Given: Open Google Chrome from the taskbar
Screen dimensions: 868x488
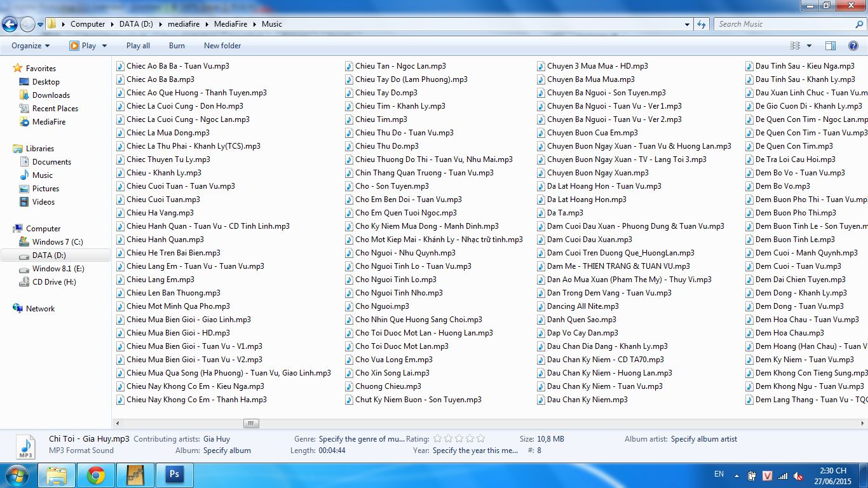Looking at the screenshot, I should (96, 475).
